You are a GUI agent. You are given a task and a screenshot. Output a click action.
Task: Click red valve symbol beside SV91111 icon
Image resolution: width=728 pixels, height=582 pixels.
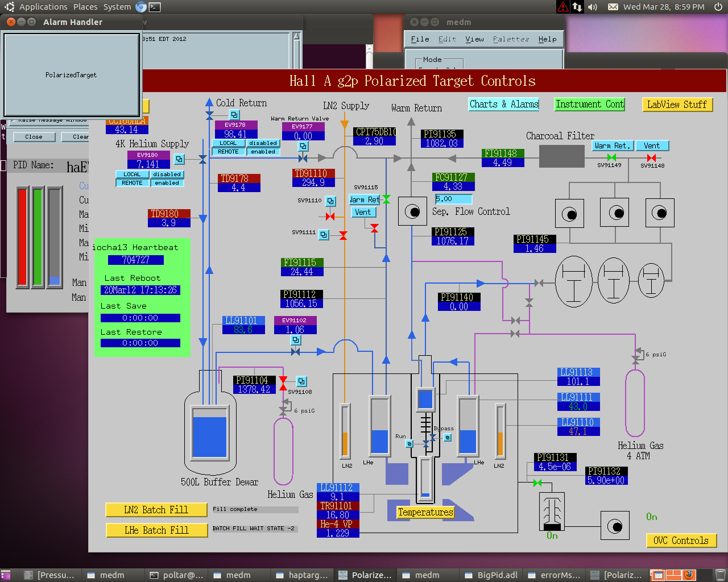click(343, 235)
